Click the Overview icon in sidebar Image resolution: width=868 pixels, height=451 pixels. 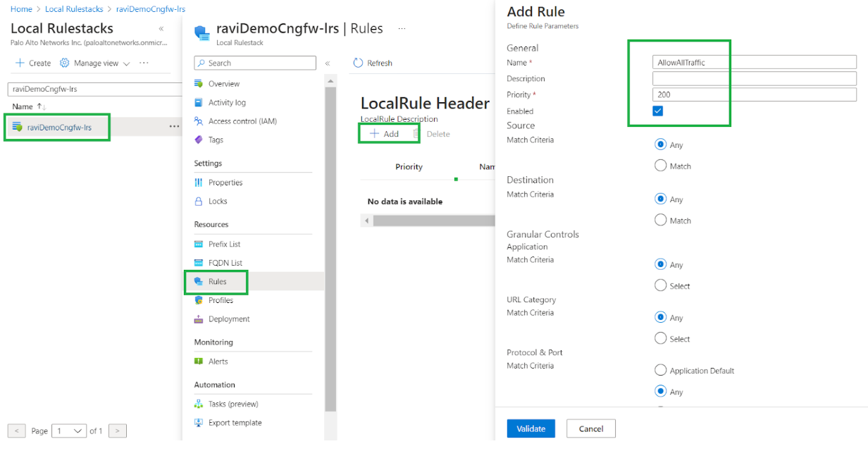pyautogui.click(x=199, y=84)
